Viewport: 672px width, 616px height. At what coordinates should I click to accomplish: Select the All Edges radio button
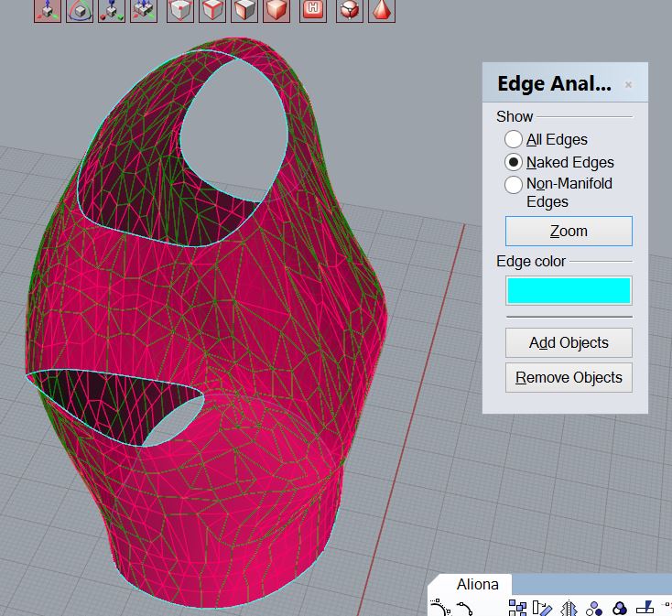pyautogui.click(x=514, y=139)
